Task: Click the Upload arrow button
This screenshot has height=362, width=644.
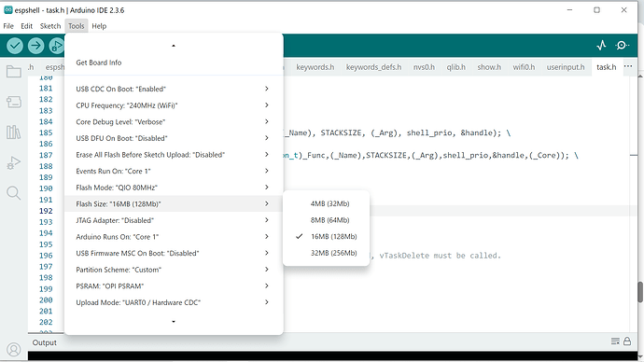Action: (x=35, y=46)
